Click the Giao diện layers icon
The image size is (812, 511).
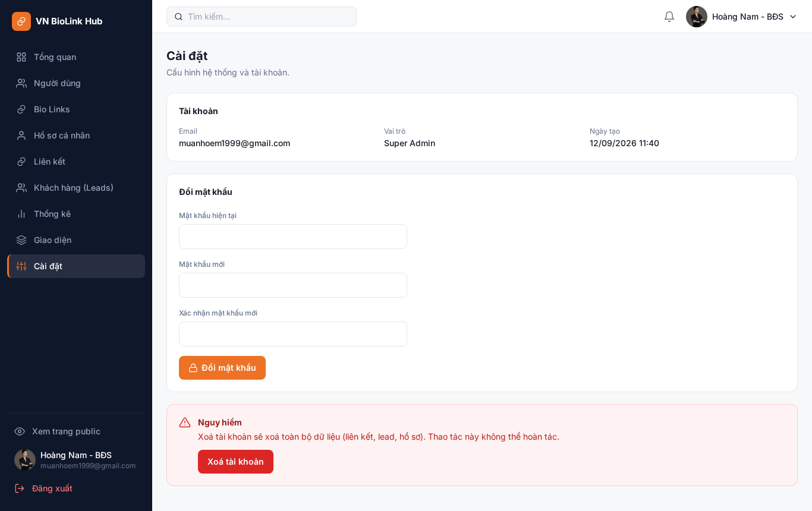tap(21, 240)
